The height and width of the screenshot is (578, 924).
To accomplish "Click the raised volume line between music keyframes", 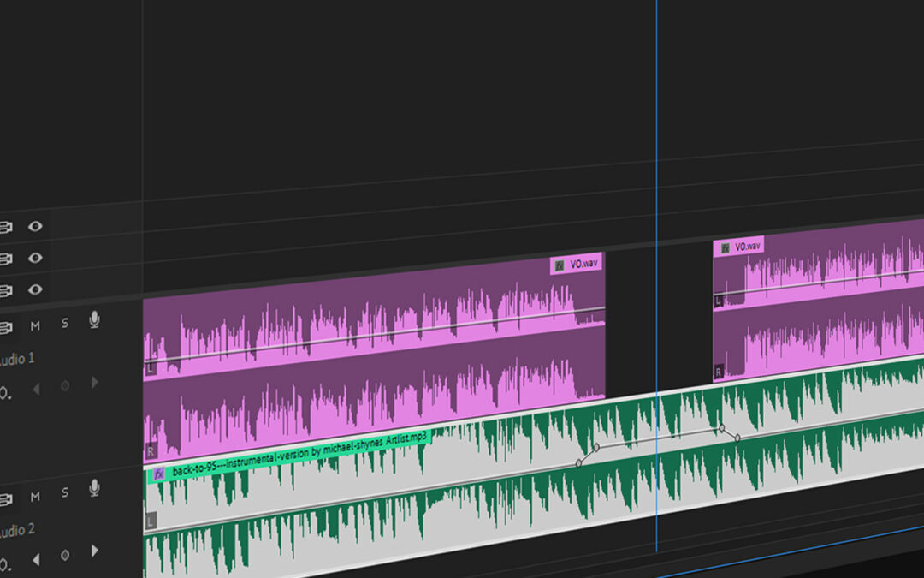I will point(659,438).
